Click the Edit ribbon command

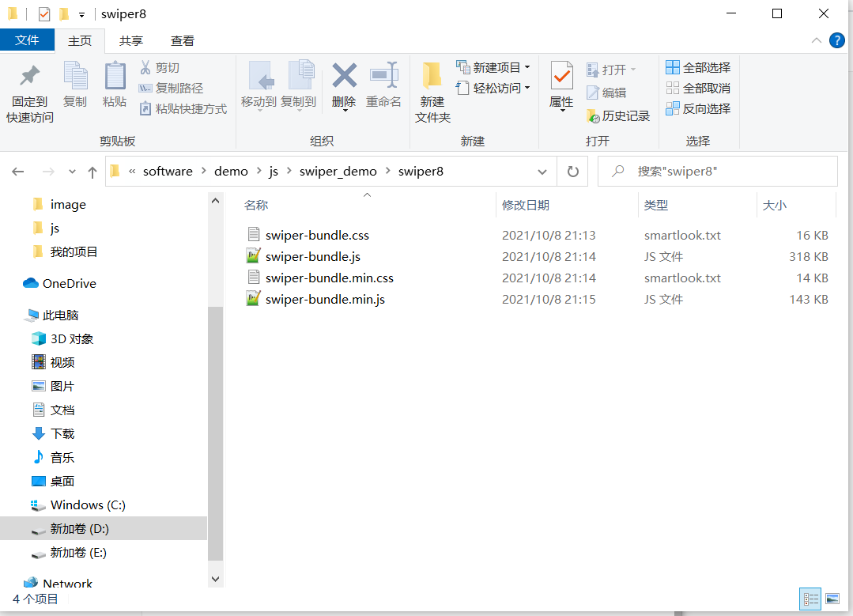click(606, 93)
